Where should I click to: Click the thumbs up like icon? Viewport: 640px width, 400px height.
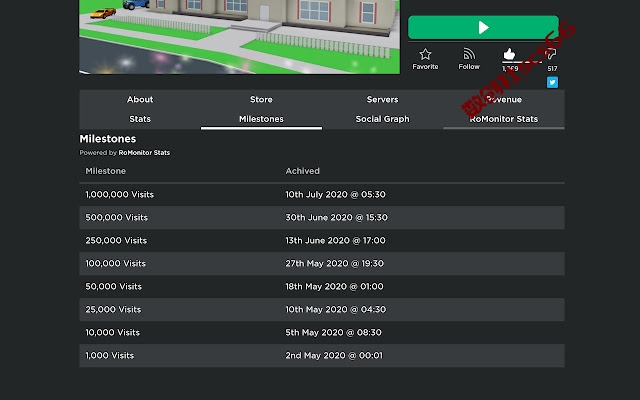[x=509, y=54]
